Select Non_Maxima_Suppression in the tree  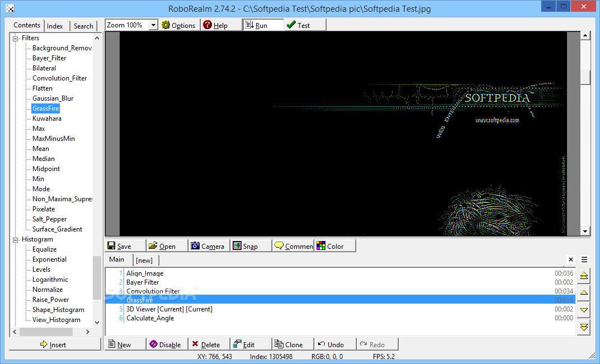[x=62, y=199]
